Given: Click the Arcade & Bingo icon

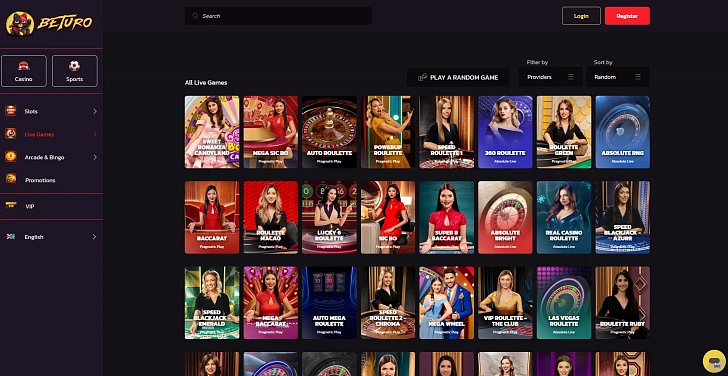Looking at the screenshot, I should coord(11,157).
